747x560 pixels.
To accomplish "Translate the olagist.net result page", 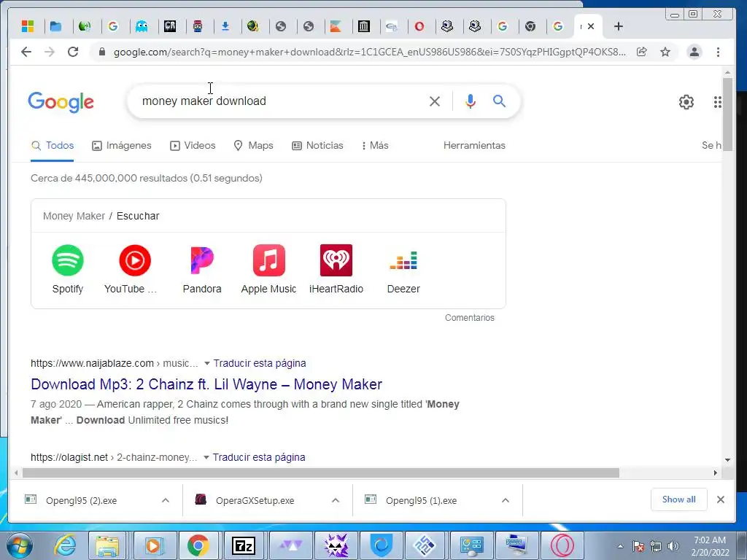I will click(259, 457).
